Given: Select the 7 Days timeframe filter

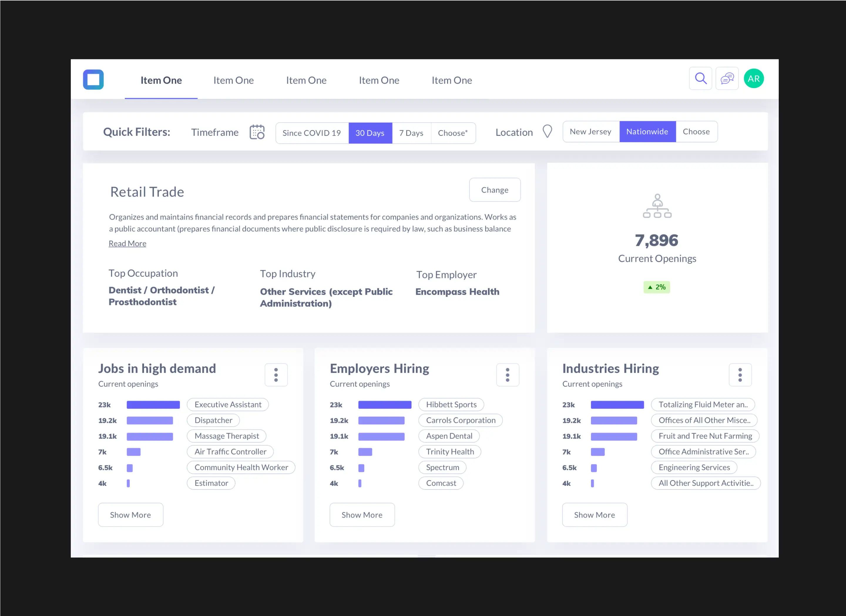Looking at the screenshot, I should point(411,133).
